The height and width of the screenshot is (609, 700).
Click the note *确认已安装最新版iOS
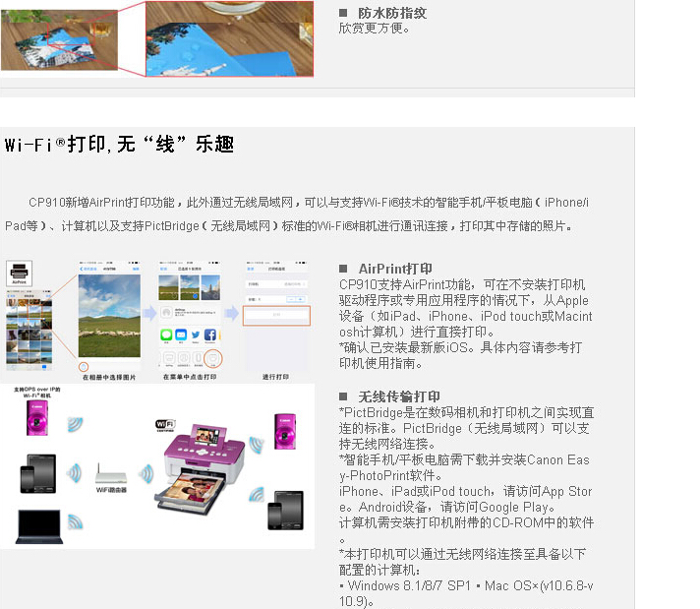click(460, 355)
